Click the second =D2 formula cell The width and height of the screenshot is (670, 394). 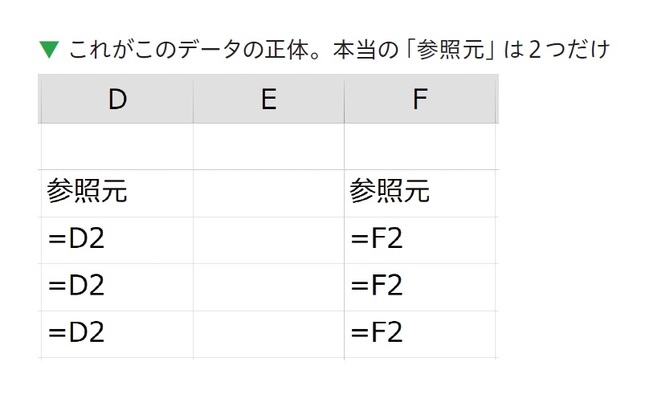(117, 287)
